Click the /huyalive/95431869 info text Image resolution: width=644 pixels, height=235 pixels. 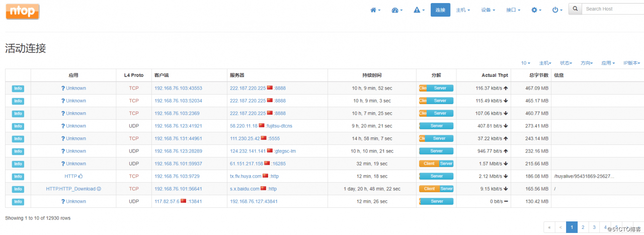[584, 176]
